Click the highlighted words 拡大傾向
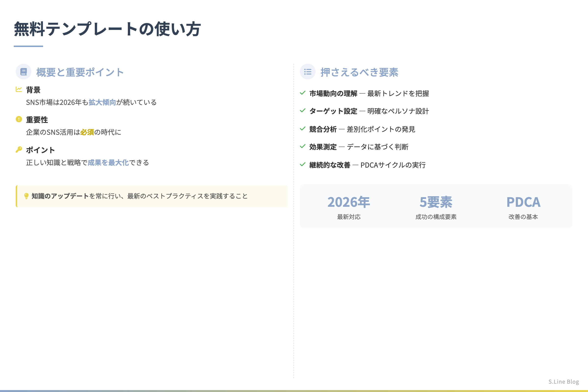588x392 pixels. click(x=102, y=102)
